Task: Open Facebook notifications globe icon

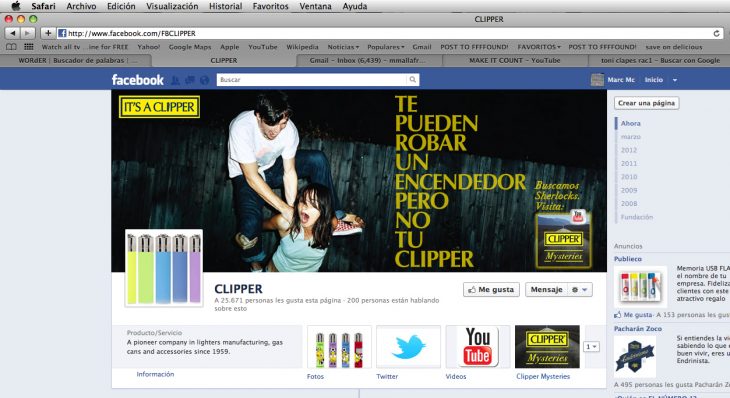Action: tap(204, 80)
